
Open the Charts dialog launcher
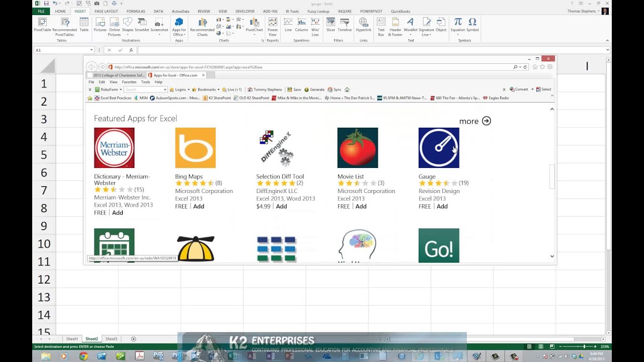[x=262, y=41]
